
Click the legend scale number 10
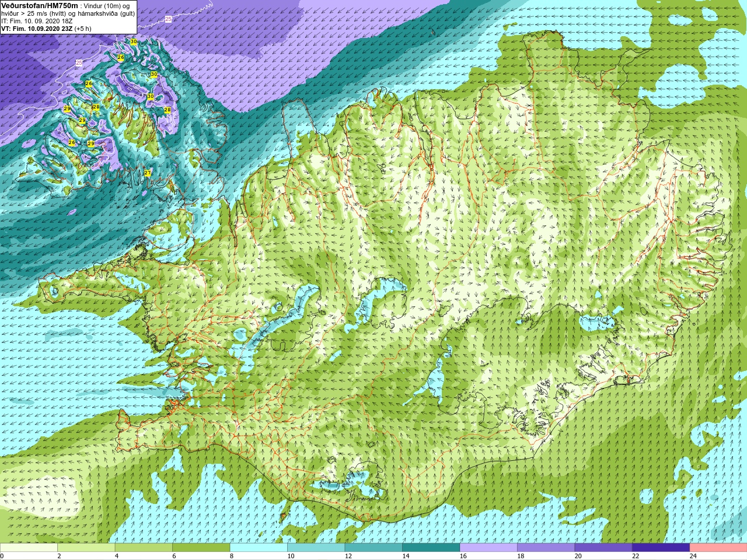(291, 556)
